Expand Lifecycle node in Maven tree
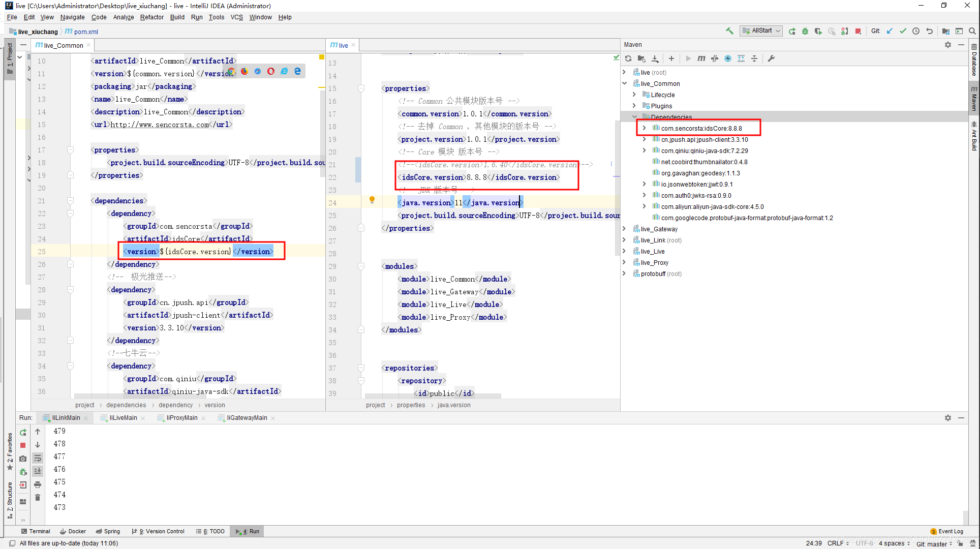 (634, 95)
